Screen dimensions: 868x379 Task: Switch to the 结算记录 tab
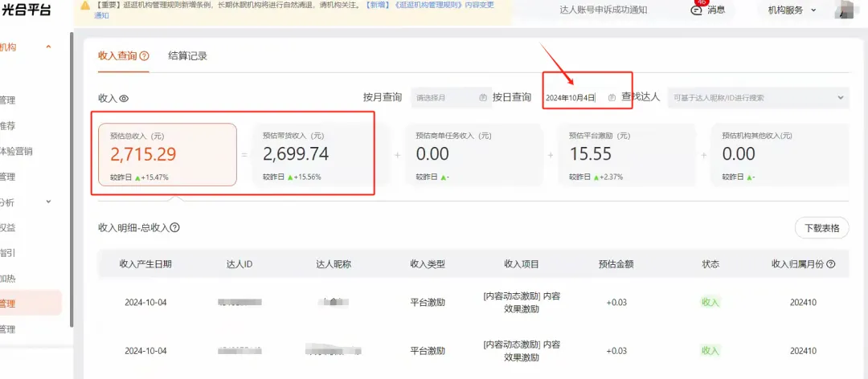point(187,56)
